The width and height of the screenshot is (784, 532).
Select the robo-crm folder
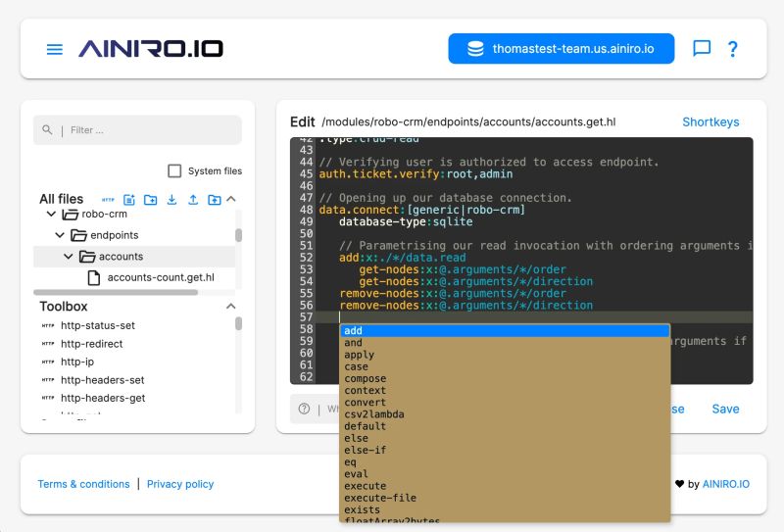(104, 214)
